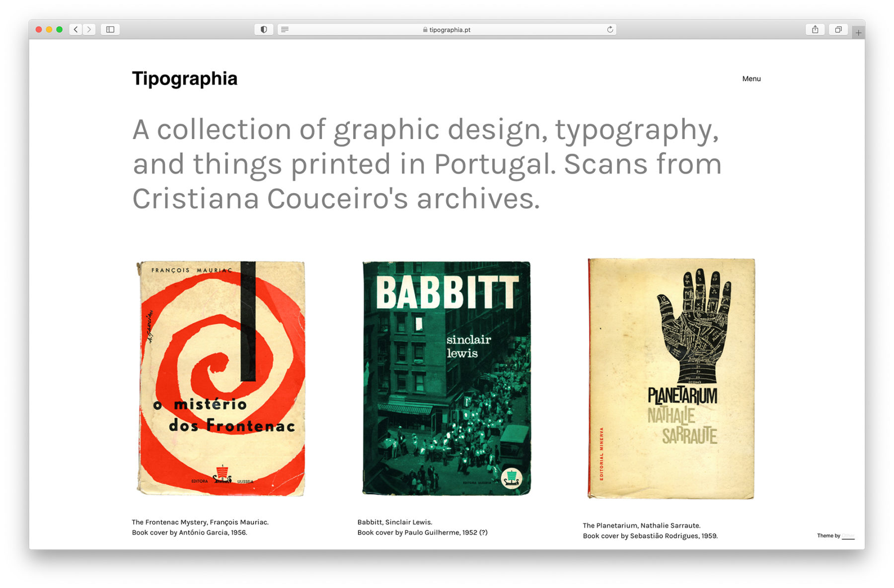Go back using Safari's back arrow
This screenshot has height=588, width=894.
[76, 29]
